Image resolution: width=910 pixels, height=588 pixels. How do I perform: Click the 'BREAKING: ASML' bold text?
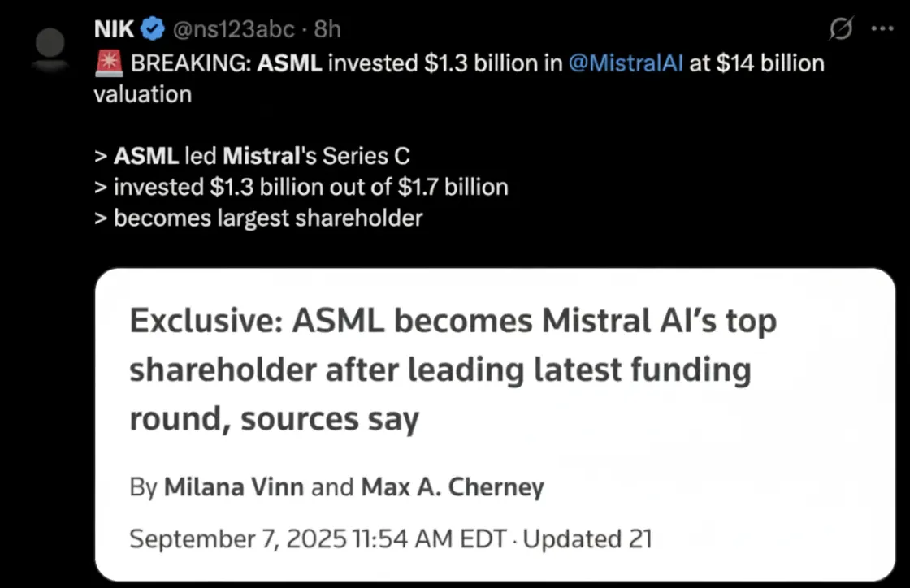click(x=227, y=63)
